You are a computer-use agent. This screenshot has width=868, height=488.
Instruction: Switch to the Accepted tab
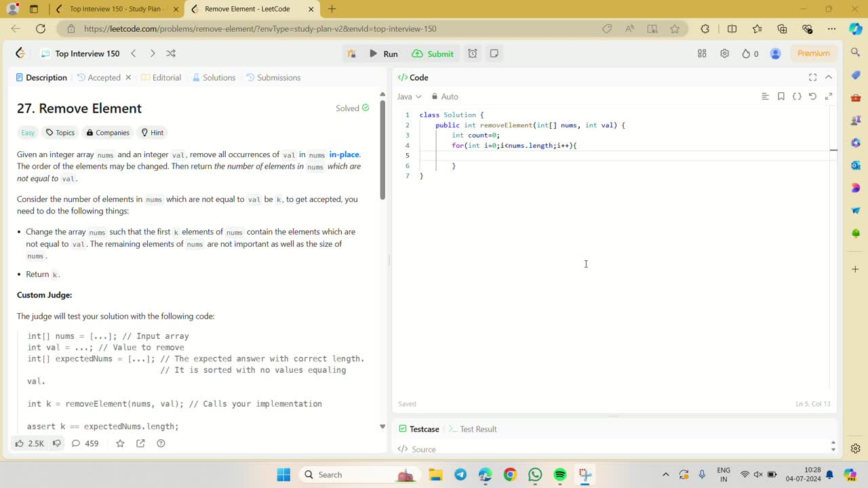pos(99,77)
